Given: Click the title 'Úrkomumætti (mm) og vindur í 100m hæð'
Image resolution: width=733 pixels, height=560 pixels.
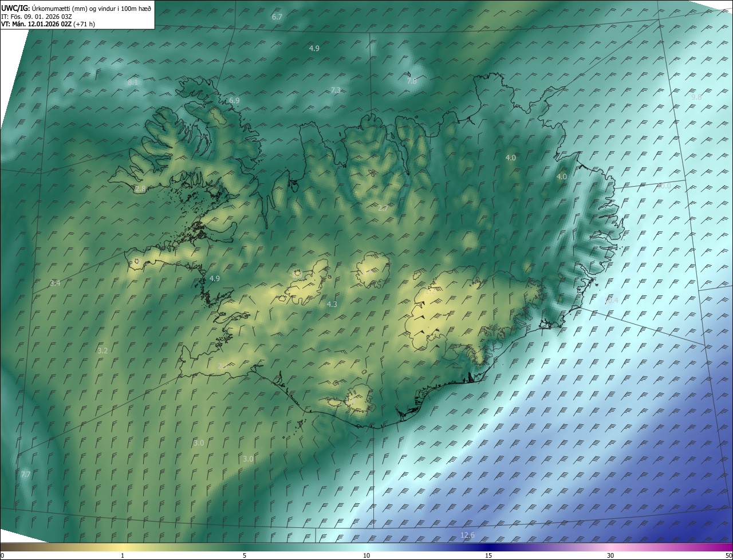Looking at the screenshot, I should 92,8.
